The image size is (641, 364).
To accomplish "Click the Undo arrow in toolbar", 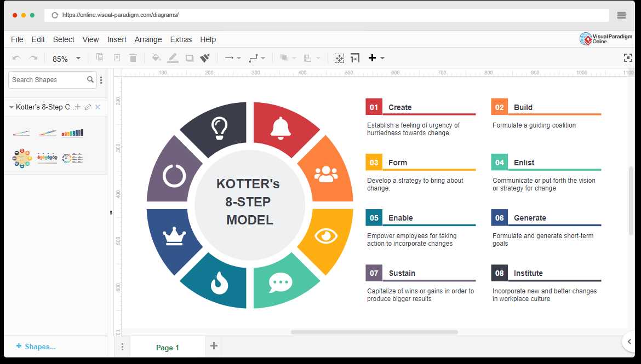I will coord(16,58).
